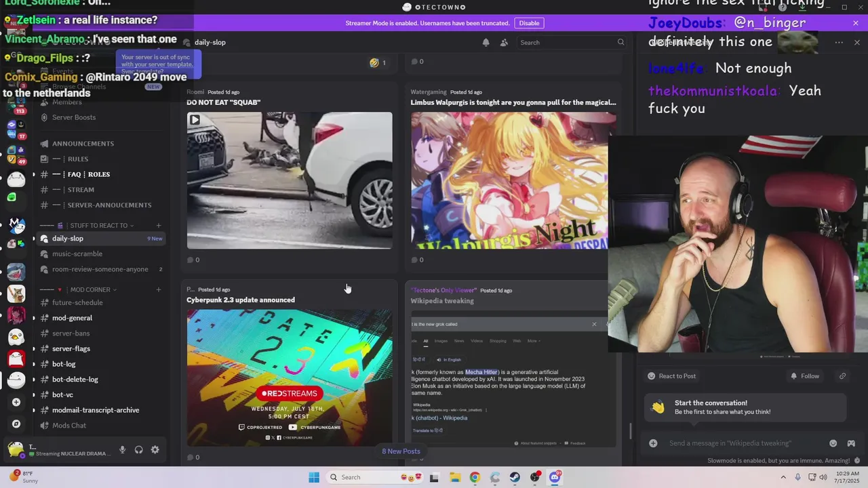This screenshot has width=868, height=488.
Task: Open the RULES channel
Action: point(100,159)
